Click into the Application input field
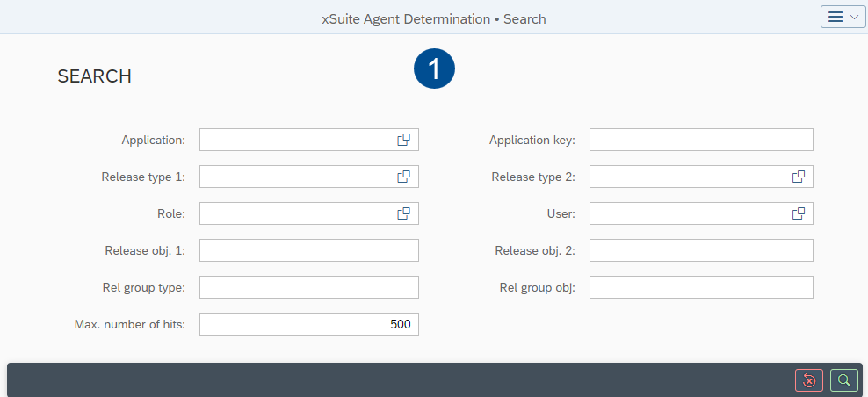Screen dimensions: 868x397 point(295,140)
